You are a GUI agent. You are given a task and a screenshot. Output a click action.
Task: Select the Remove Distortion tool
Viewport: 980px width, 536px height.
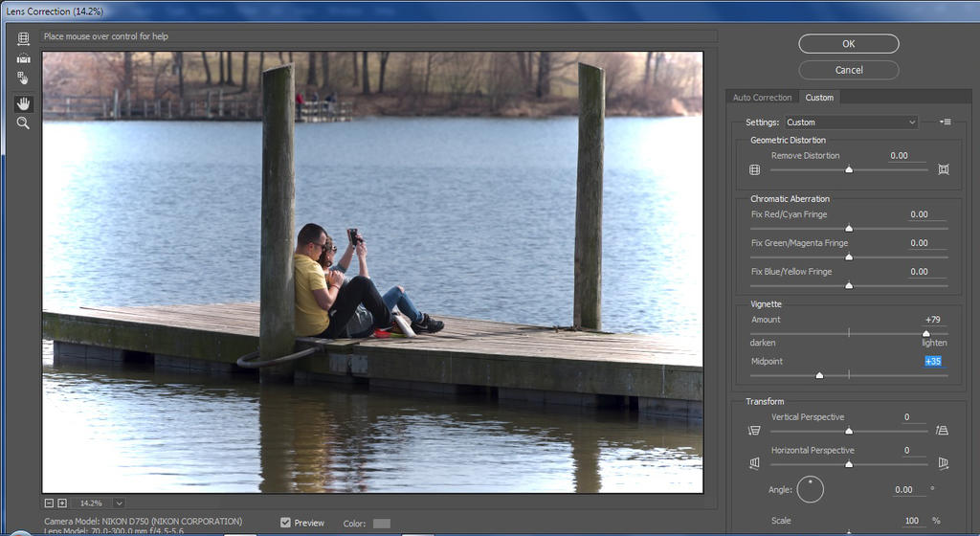[x=24, y=39]
